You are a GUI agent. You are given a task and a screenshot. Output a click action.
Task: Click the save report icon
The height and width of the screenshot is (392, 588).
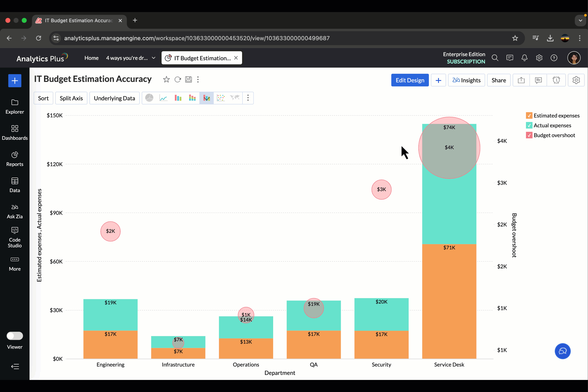click(x=188, y=80)
